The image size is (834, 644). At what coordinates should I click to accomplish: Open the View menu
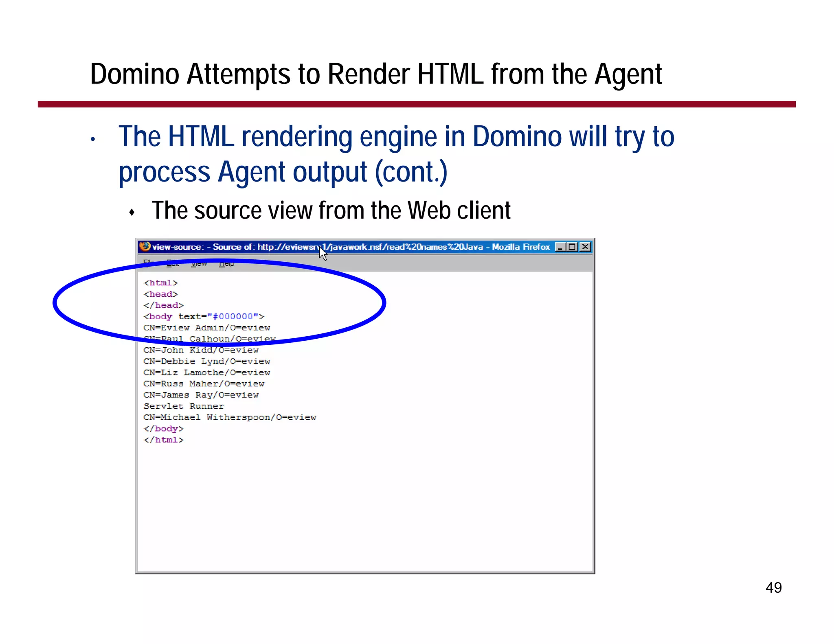199,264
